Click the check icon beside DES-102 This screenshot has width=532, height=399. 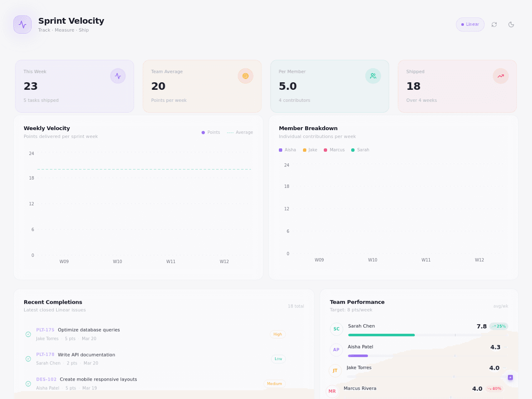(28, 384)
